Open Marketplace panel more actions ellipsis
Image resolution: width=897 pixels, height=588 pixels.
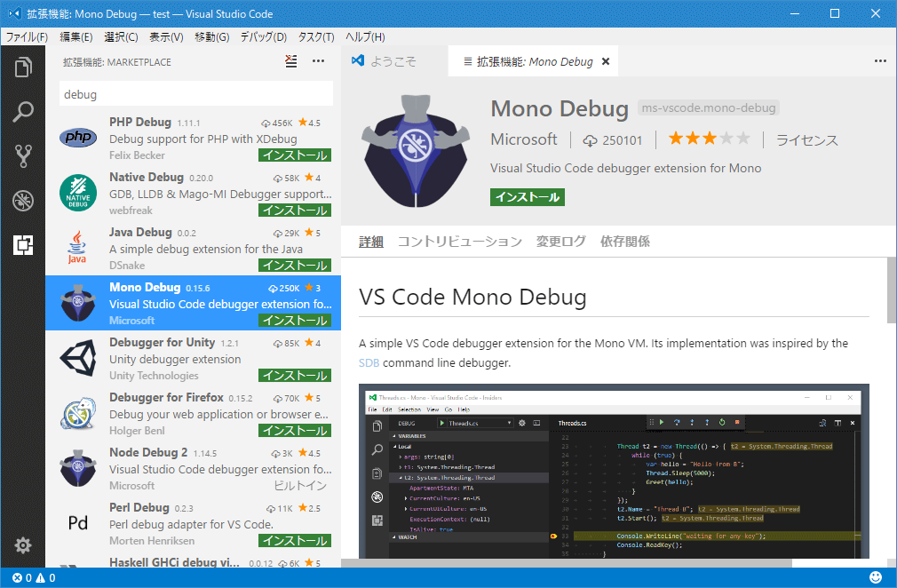(318, 61)
